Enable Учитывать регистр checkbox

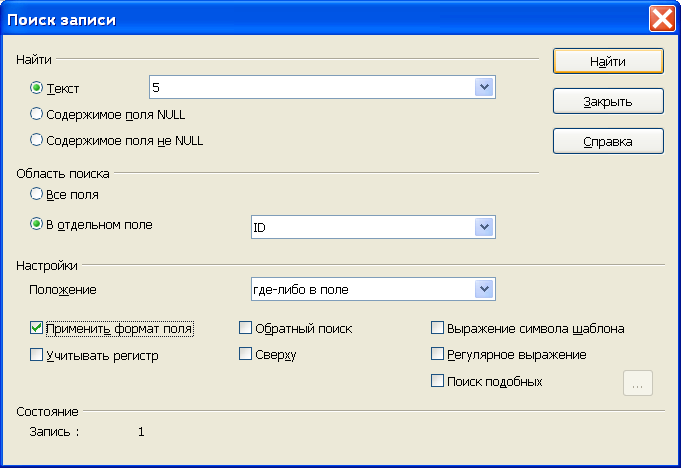[36, 355]
